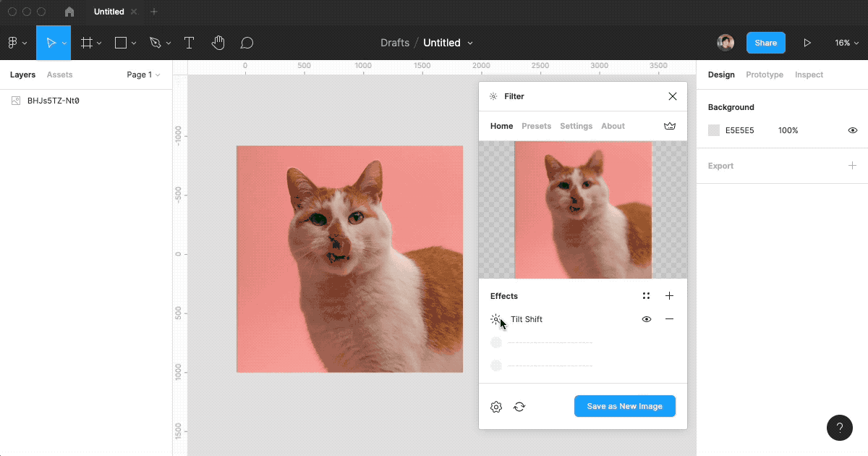Switch to the Presets tab
The height and width of the screenshot is (456, 868).
tap(536, 126)
